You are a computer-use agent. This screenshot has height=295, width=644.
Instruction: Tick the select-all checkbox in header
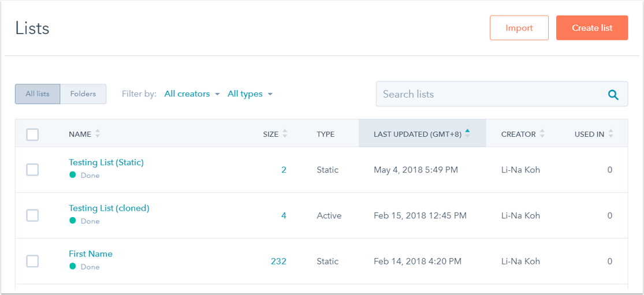tap(32, 135)
